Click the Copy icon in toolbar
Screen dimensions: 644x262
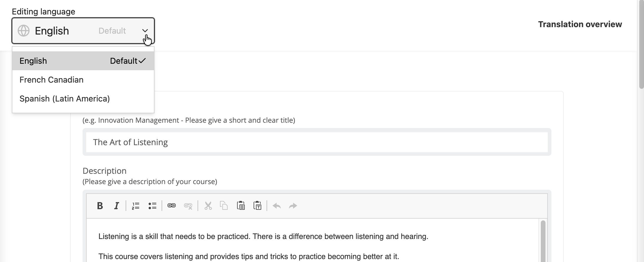(x=224, y=206)
